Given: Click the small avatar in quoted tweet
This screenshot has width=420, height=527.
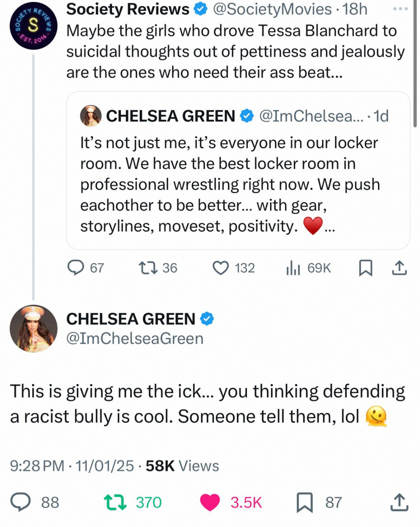Looking at the screenshot, I should pyautogui.click(x=91, y=115).
